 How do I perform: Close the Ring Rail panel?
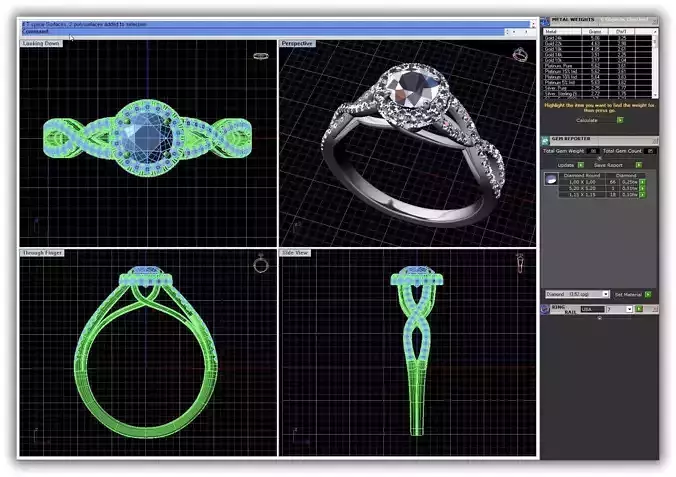point(655,309)
